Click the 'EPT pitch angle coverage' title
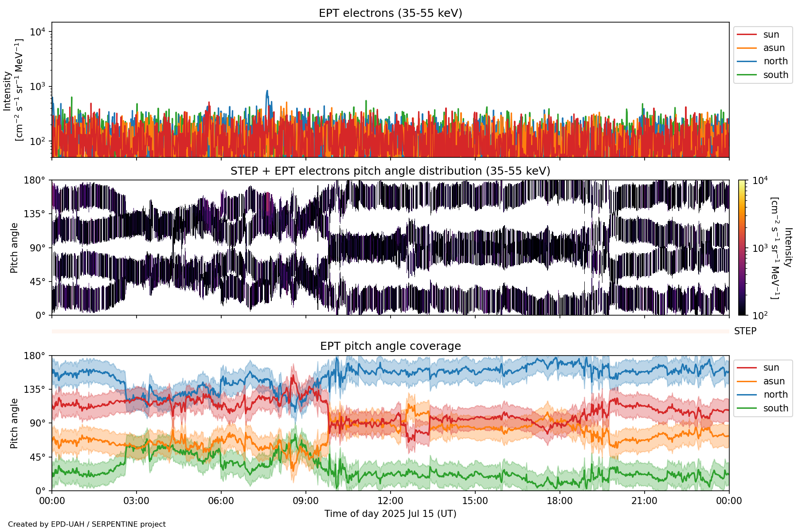Viewport: 798px width, 532px height. [390, 346]
